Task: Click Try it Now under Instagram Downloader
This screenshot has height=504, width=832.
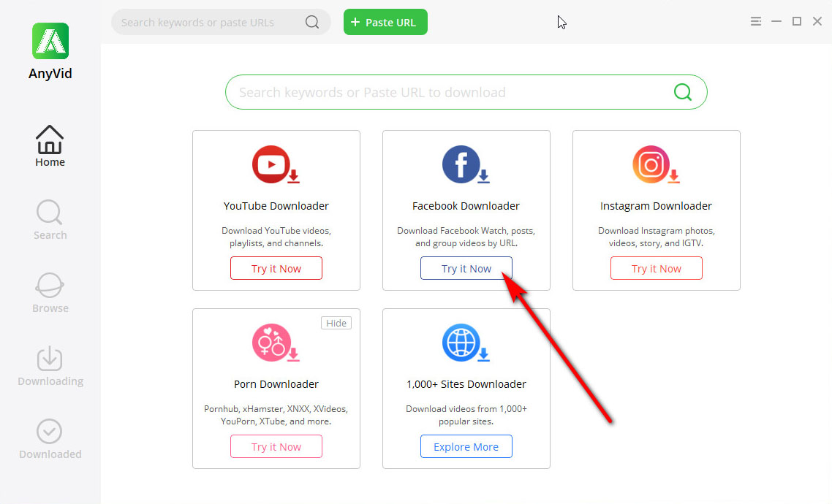Action: 656,268
